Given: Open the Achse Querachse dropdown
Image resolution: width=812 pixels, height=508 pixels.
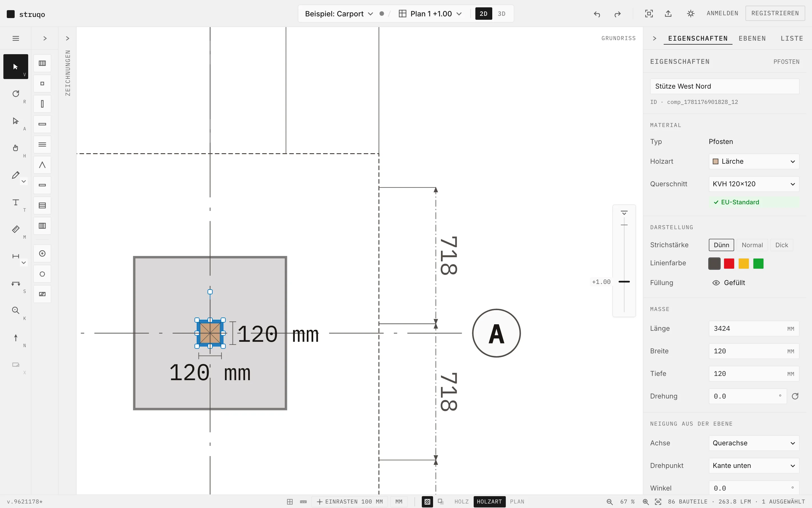Looking at the screenshot, I should click(754, 443).
